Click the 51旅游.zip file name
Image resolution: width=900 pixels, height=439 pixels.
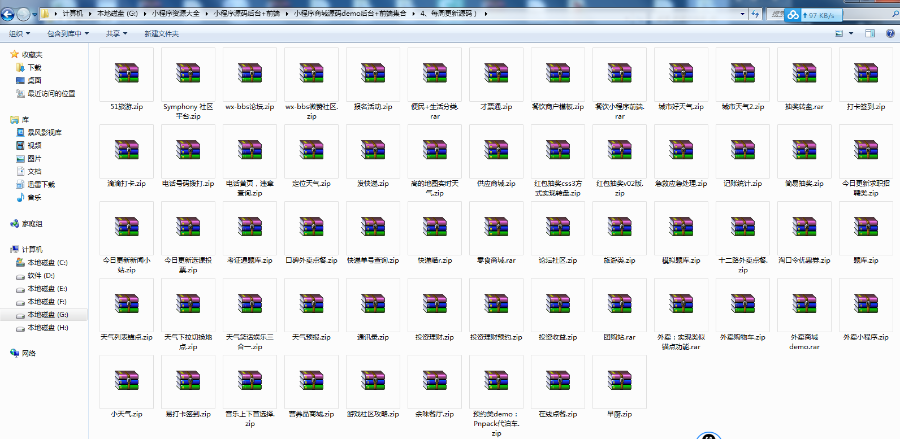click(x=126, y=107)
